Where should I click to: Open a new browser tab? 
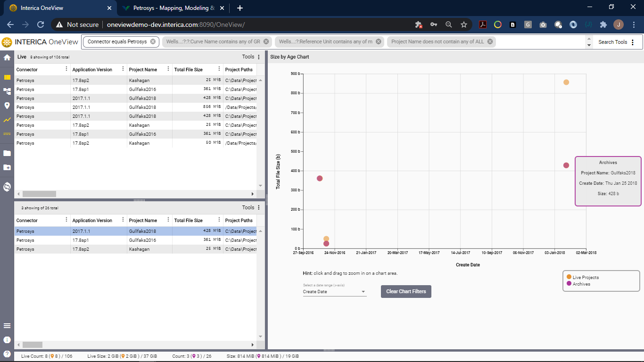240,8
